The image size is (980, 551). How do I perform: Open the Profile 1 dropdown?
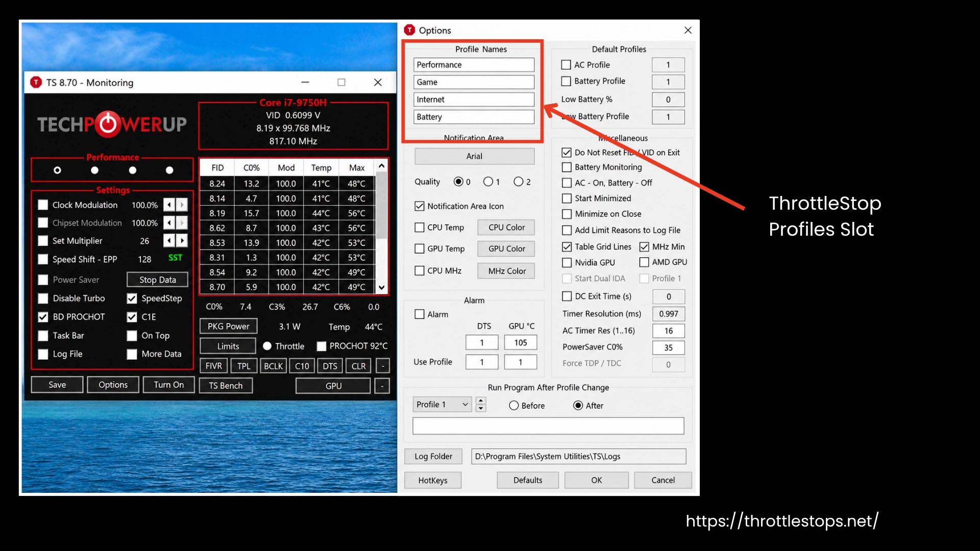(x=442, y=405)
